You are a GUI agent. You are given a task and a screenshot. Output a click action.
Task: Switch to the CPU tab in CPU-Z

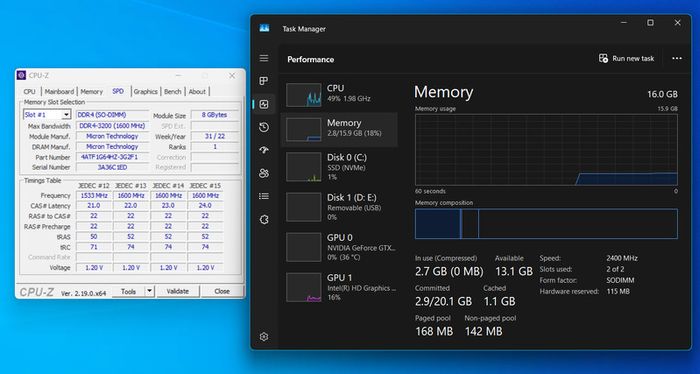tap(29, 91)
